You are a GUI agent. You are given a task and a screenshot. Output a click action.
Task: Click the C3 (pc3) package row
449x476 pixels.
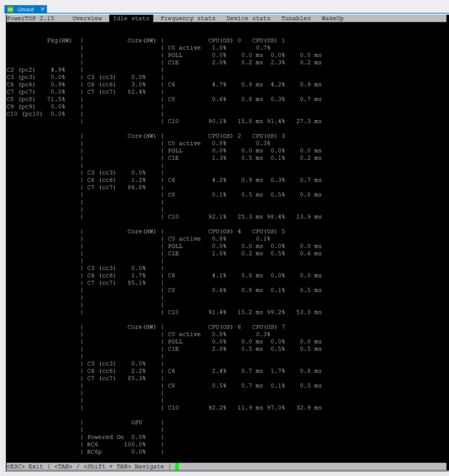pos(36,77)
